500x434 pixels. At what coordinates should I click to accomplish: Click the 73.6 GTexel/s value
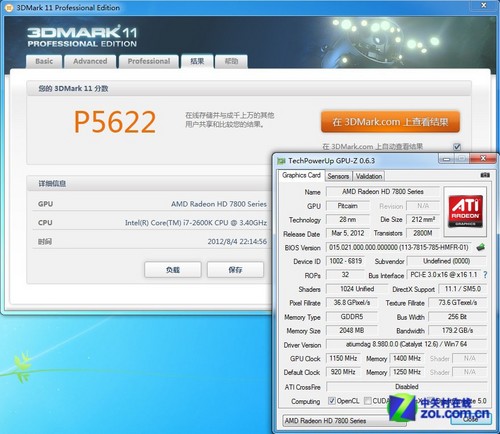(458, 303)
